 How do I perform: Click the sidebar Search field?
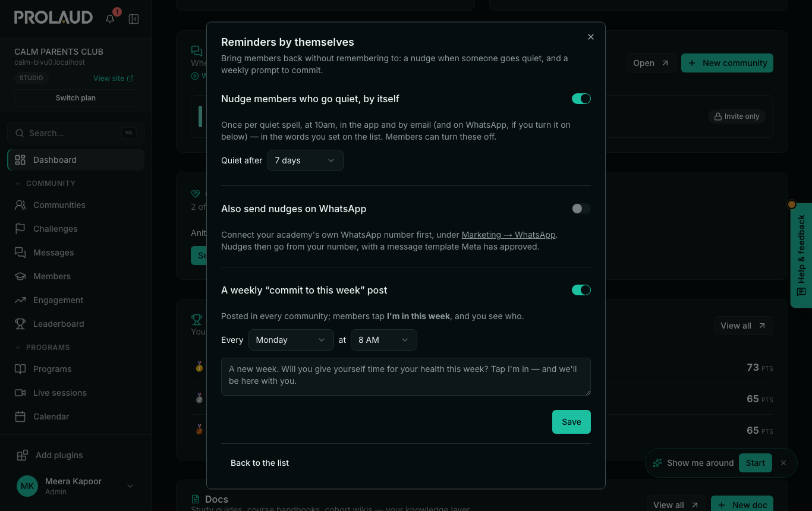pyautogui.click(x=75, y=133)
